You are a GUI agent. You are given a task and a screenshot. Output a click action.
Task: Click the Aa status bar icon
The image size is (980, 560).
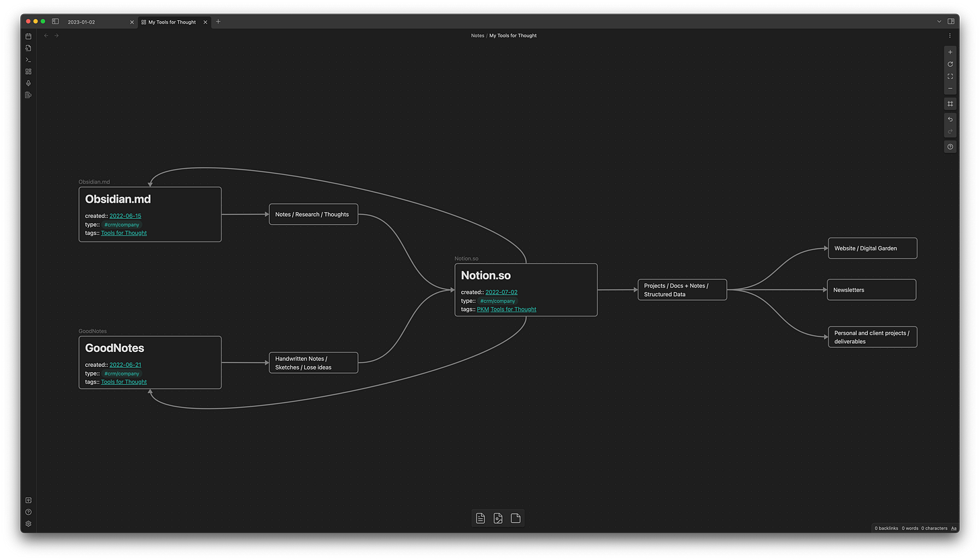(954, 528)
